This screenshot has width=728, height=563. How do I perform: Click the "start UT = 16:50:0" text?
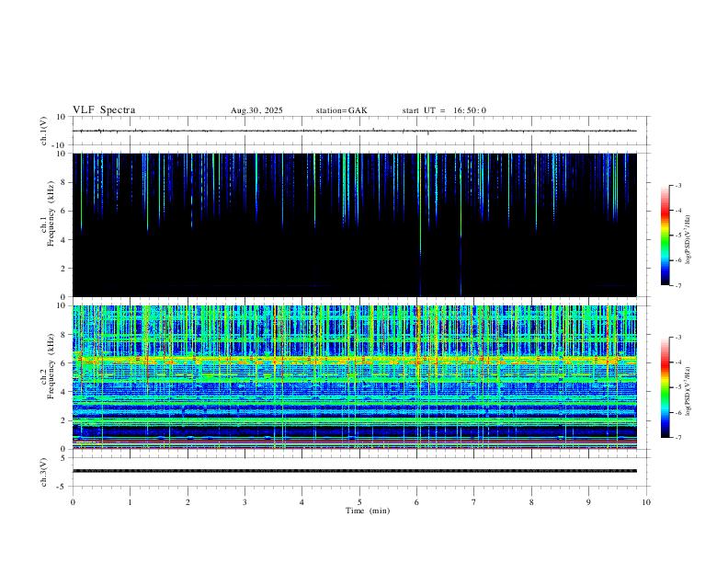444,110
